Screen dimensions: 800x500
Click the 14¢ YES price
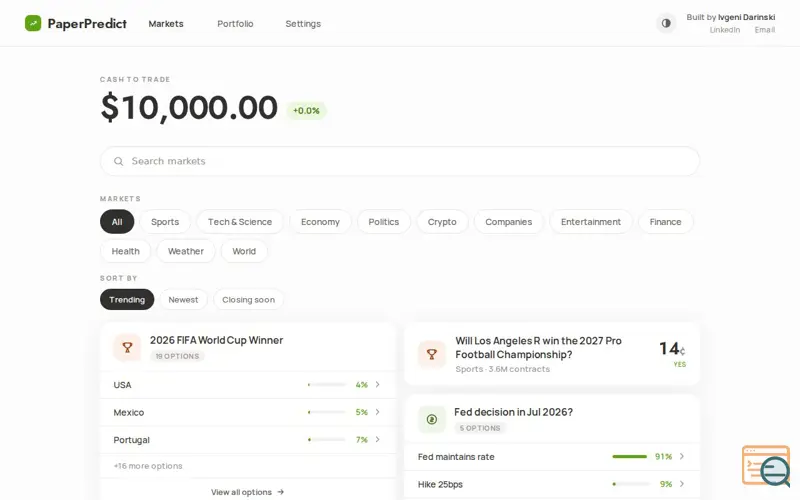(x=672, y=354)
